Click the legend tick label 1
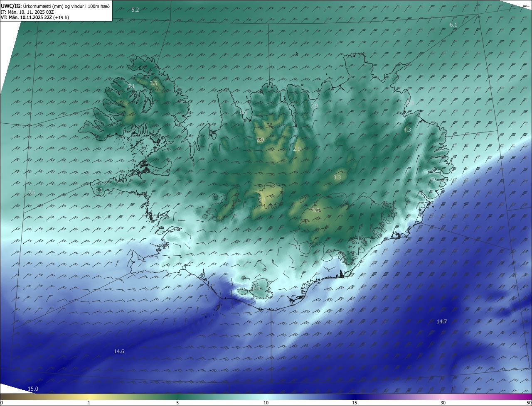This screenshot has width=532, height=406. tap(89, 403)
